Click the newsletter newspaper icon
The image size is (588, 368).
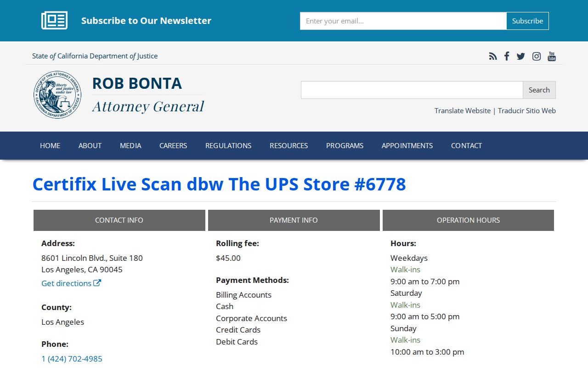point(54,21)
